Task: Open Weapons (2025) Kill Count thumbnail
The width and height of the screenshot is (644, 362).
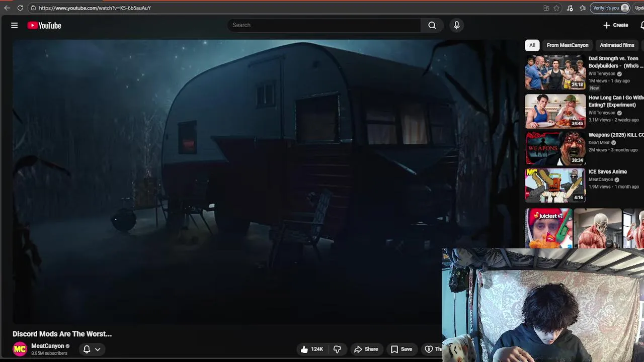Action: [555, 148]
